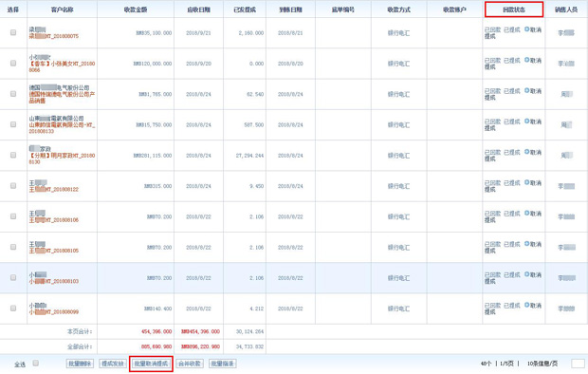This screenshot has height=374, width=588.
Task: Open the MT_201808122 order link
Action: pos(54,189)
